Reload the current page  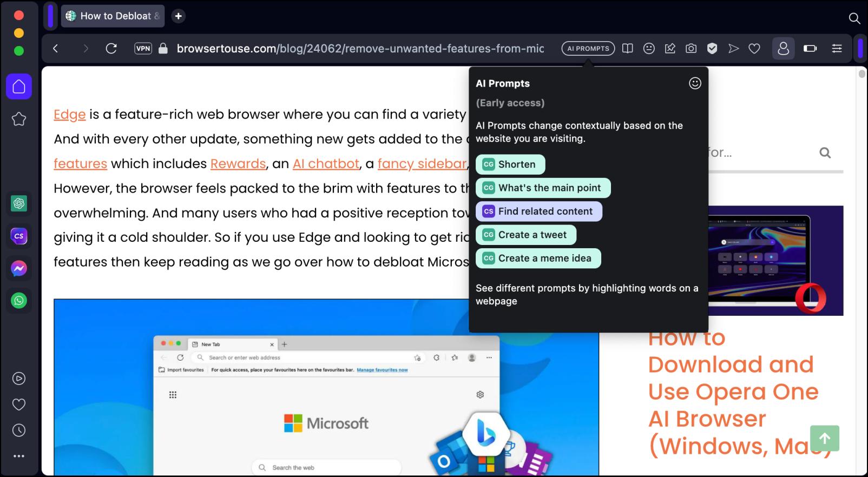[x=111, y=49]
